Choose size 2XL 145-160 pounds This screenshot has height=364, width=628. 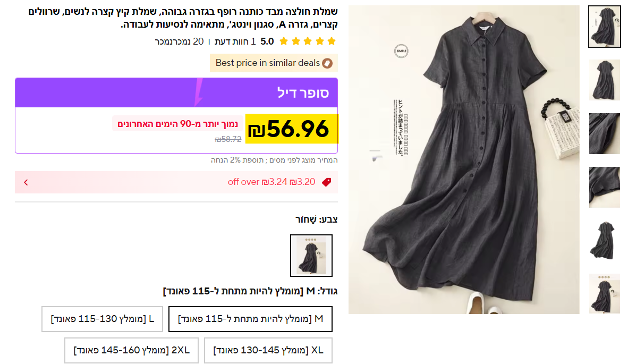[x=131, y=350]
